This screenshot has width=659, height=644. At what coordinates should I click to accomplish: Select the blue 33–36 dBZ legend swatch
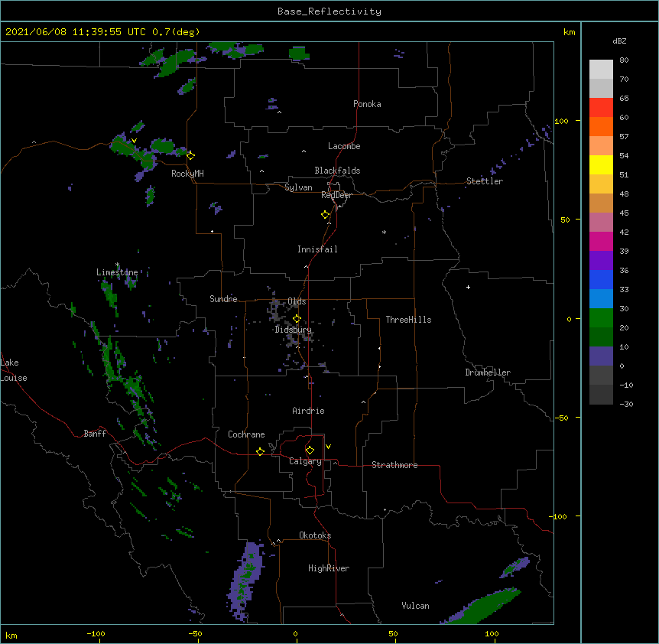tap(601, 279)
